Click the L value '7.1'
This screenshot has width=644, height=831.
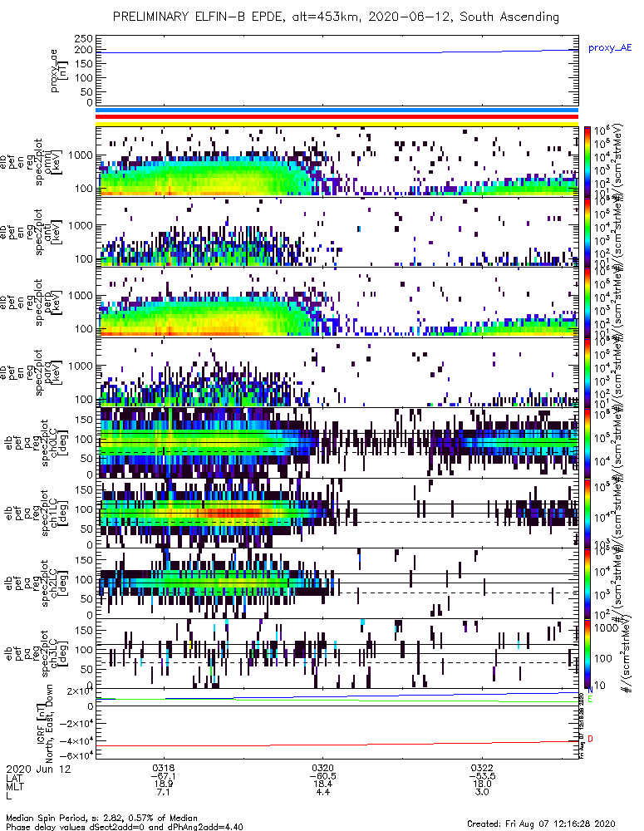(164, 792)
